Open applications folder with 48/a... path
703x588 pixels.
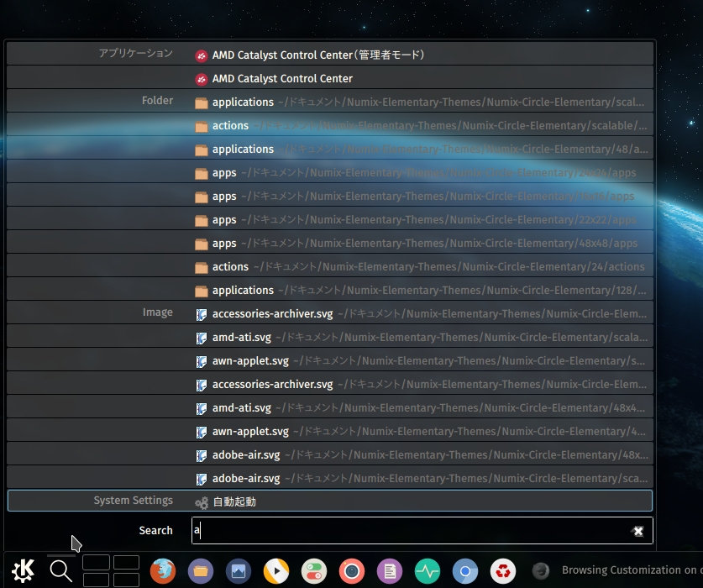pyautogui.click(x=330, y=149)
